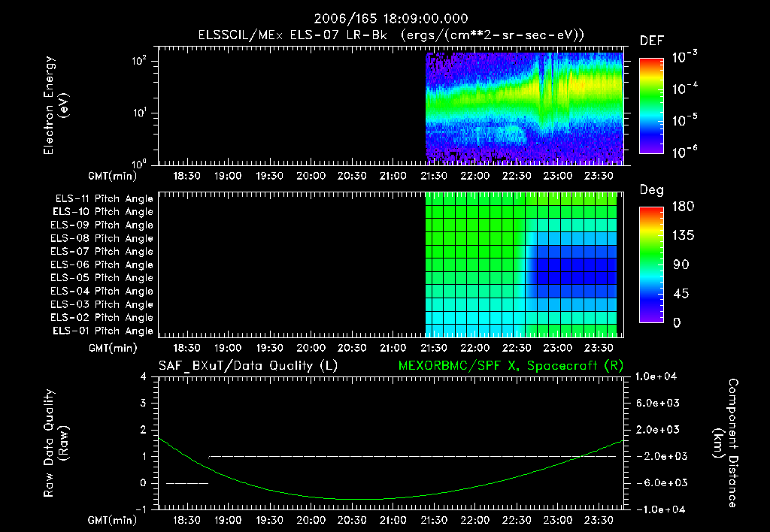Viewport: 770px width, 532px height.
Task: Click GMT(min) label under bottom plot
Action: 113,520
